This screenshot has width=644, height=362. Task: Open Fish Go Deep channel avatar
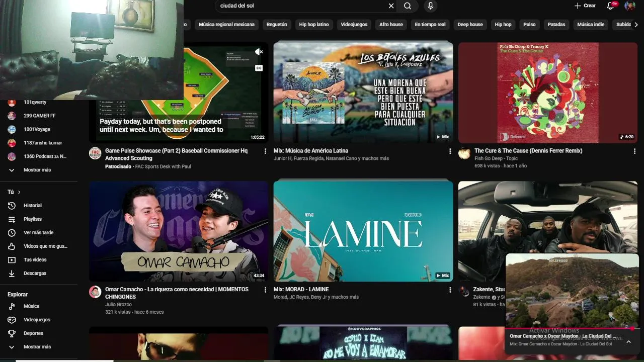point(464,153)
